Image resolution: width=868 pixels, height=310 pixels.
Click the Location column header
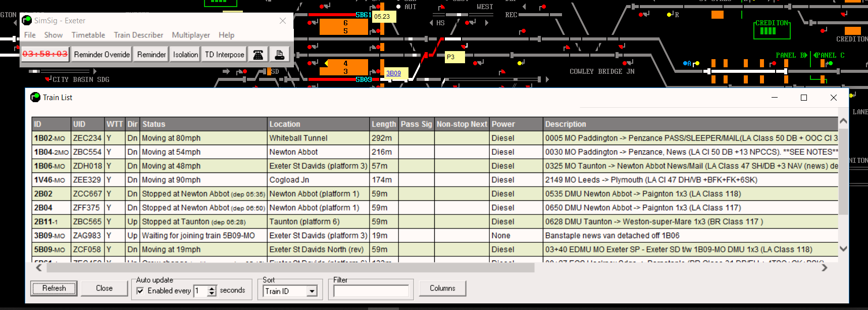[319, 124]
